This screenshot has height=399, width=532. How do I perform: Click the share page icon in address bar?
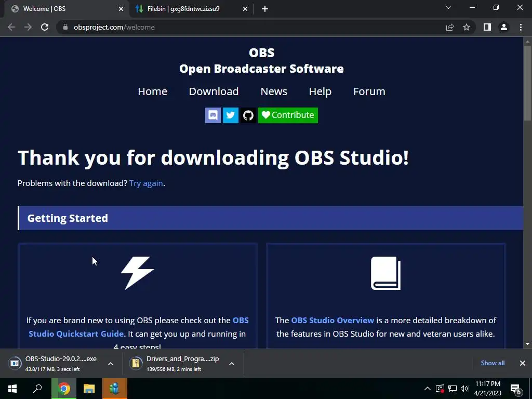450,27
